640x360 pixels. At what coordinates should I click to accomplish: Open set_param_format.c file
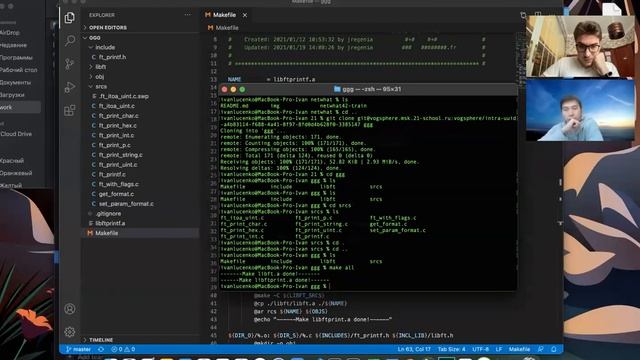126,204
